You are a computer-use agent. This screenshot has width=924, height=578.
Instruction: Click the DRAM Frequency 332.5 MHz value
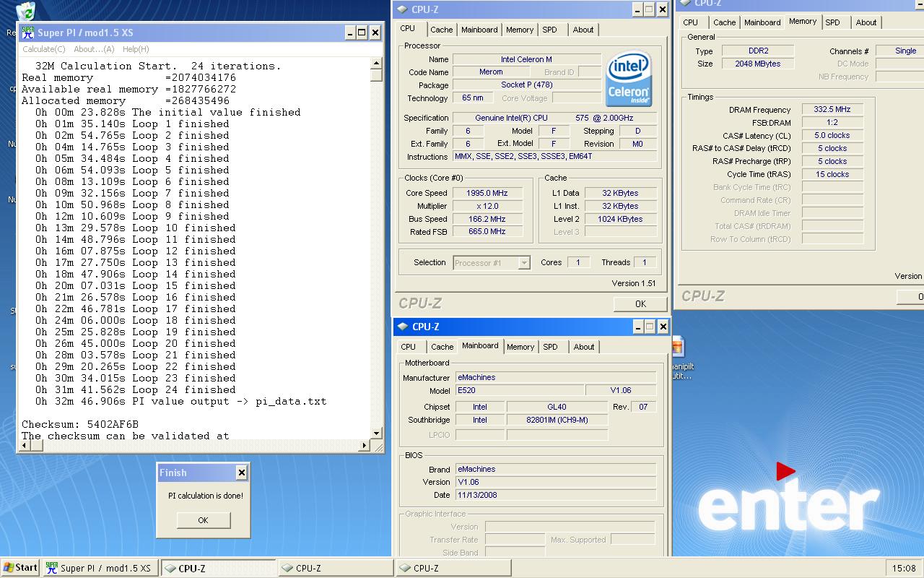click(832, 110)
